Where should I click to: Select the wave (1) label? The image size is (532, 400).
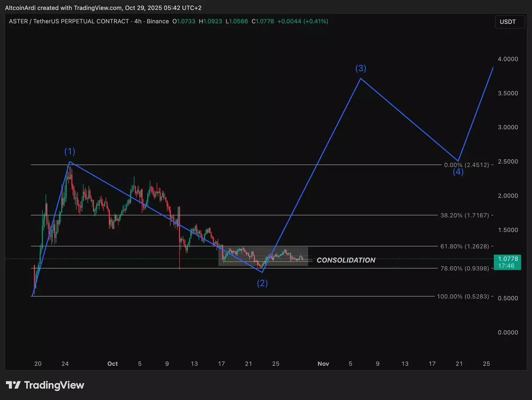[70, 151]
